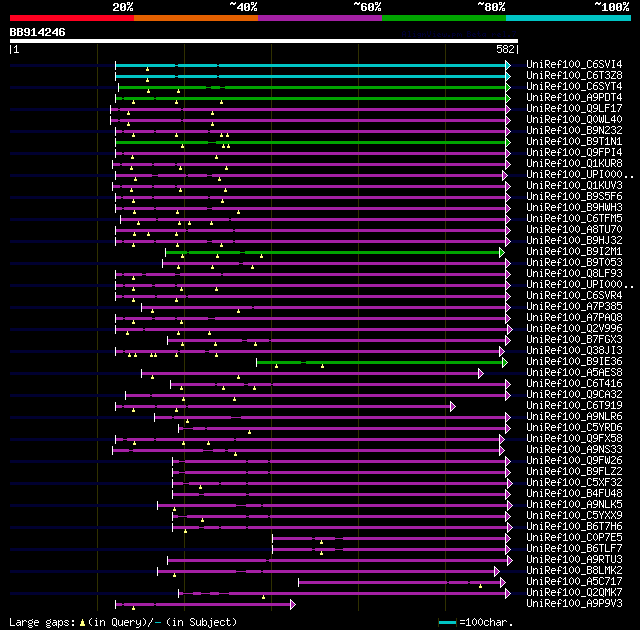This screenshot has width=640, height=630.
Task: Click the =100char. scale legend
Action: tap(476, 622)
